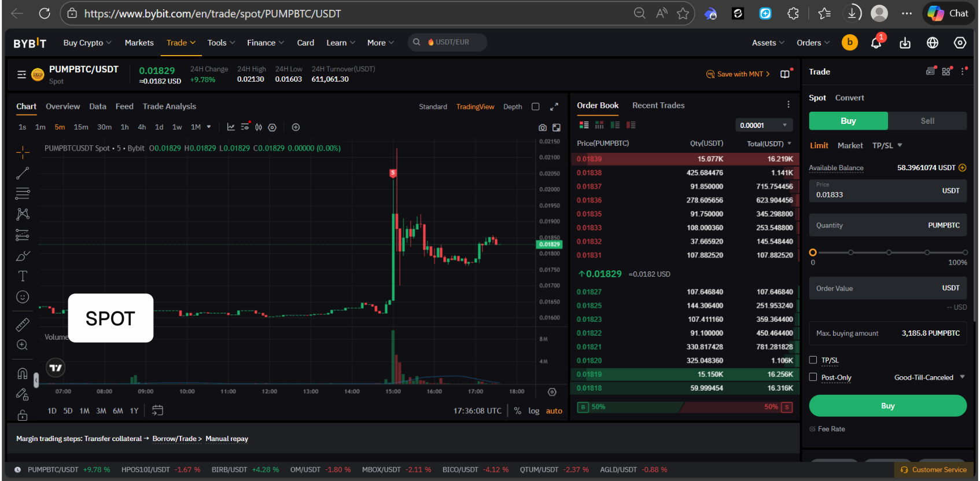Select the crosshair cursor tool
The height and width of the screenshot is (481, 980).
pyautogui.click(x=23, y=152)
